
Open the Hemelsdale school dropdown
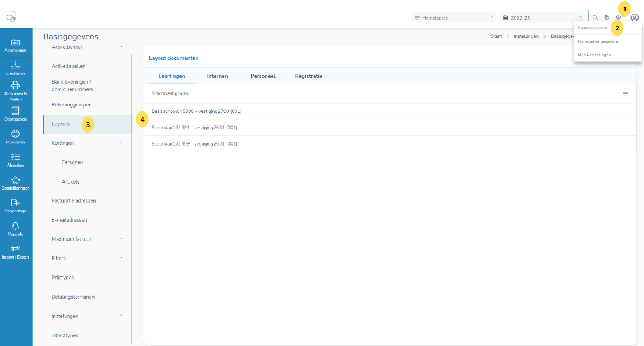pos(454,18)
